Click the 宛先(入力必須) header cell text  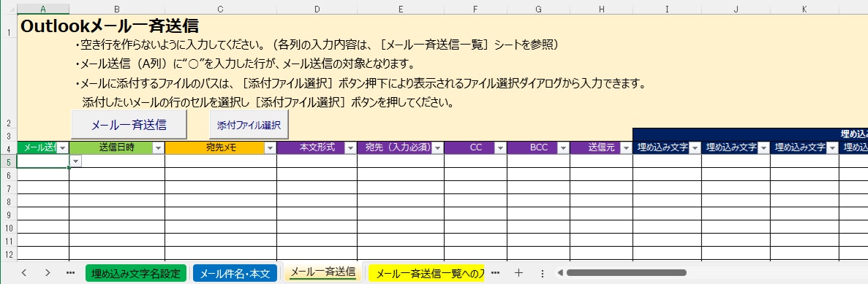pos(398,148)
